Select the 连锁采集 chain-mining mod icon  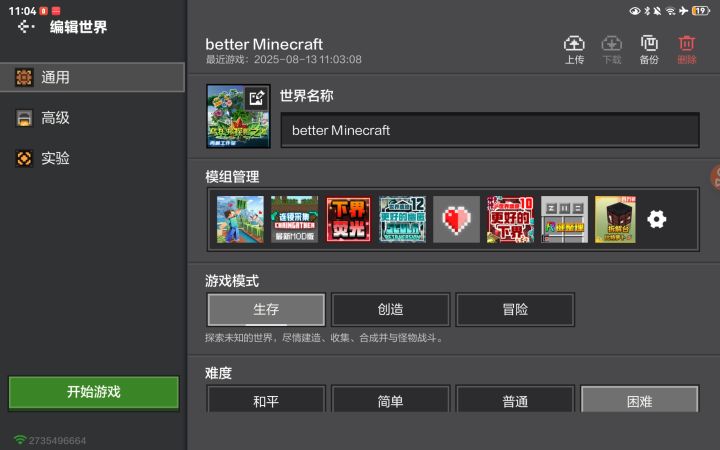click(x=294, y=219)
